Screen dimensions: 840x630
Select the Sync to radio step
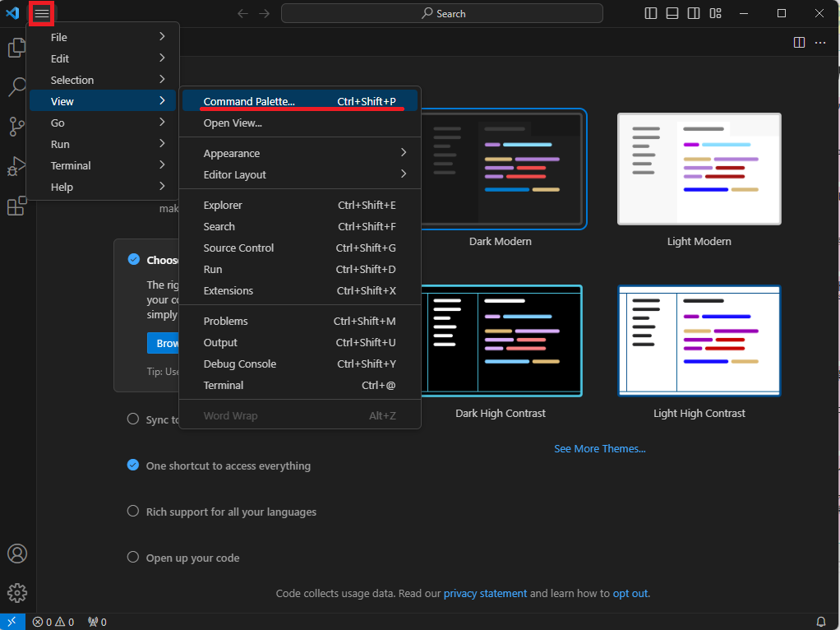point(133,419)
